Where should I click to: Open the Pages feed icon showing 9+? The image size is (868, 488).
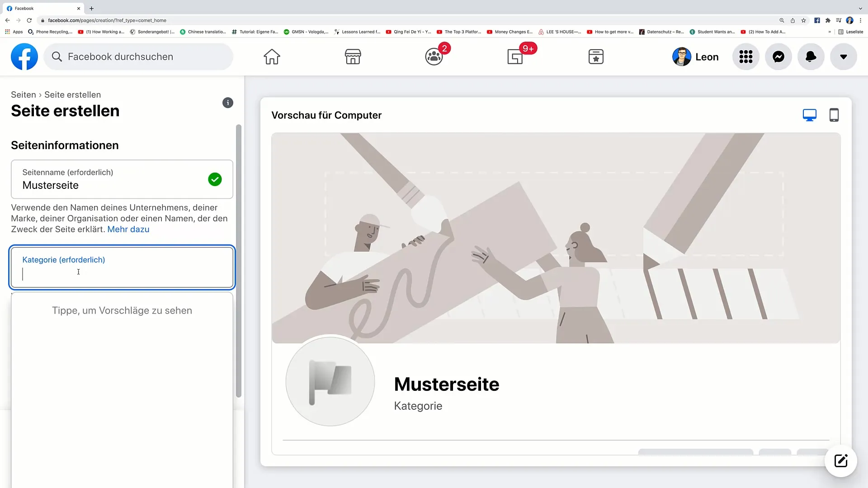pos(515,57)
